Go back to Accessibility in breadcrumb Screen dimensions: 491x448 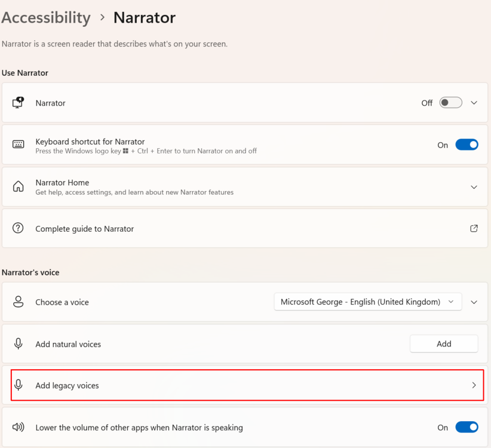46,18
